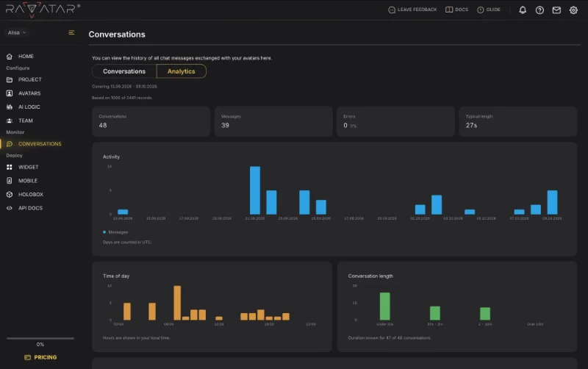Click the 30s - 2m green bar

(435, 313)
